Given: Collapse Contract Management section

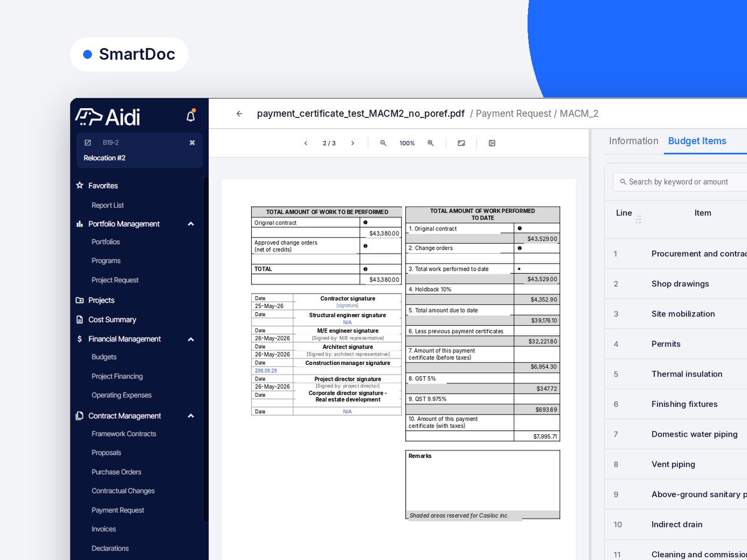Looking at the screenshot, I should 191,416.
